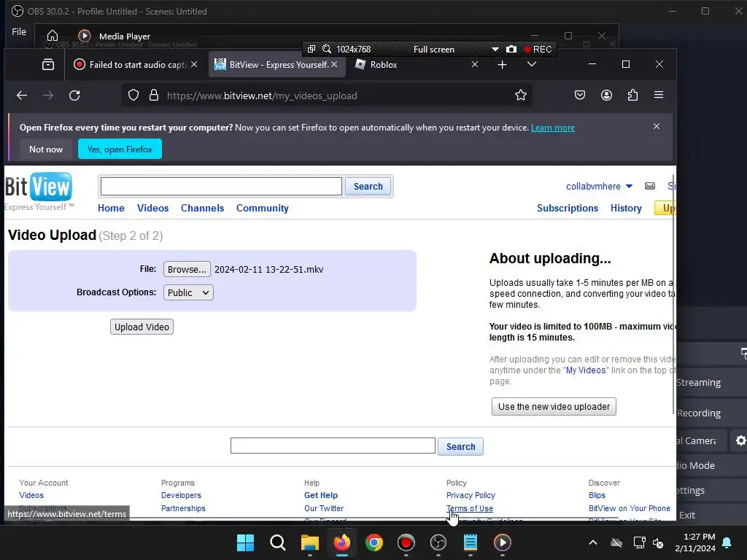Open the extensions puzzle icon
Image resolution: width=747 pixels, height=560 pixels.
[632, 96]
